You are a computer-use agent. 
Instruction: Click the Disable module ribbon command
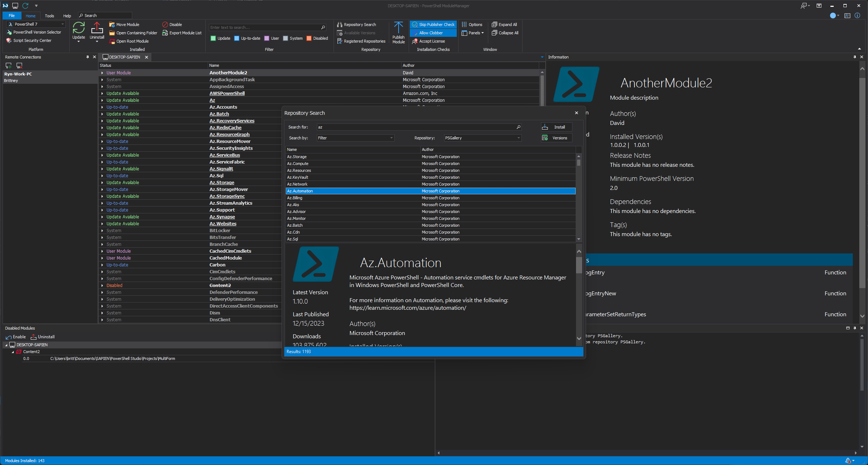(172, 25)
